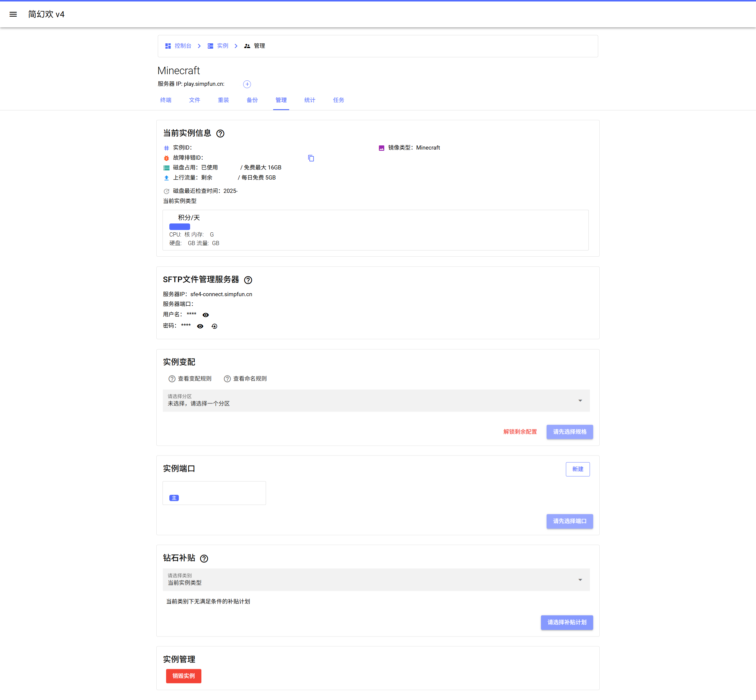Click the blue instance type badge
Image resolution: width=756 pixels, height=700 pixels.
click(x=179, y=226)
